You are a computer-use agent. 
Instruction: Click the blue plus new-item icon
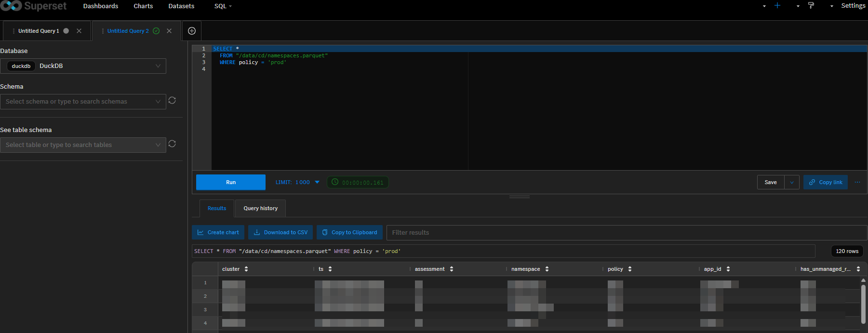coord(777,5)
